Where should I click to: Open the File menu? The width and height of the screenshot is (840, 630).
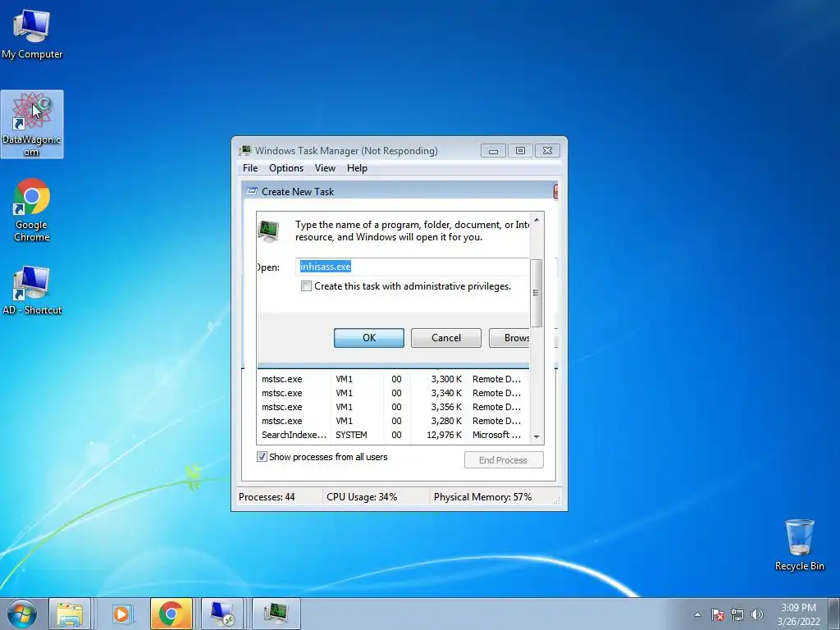coord(250,168)
